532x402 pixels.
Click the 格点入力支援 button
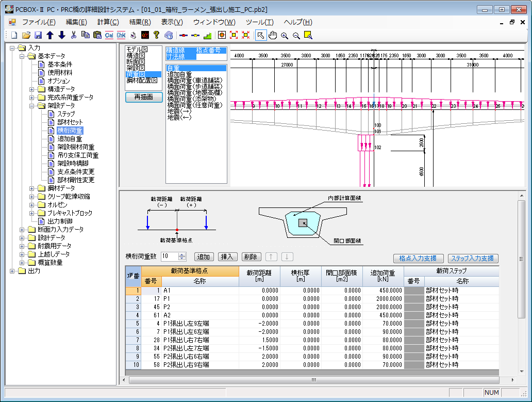click(x=418, y=258)
